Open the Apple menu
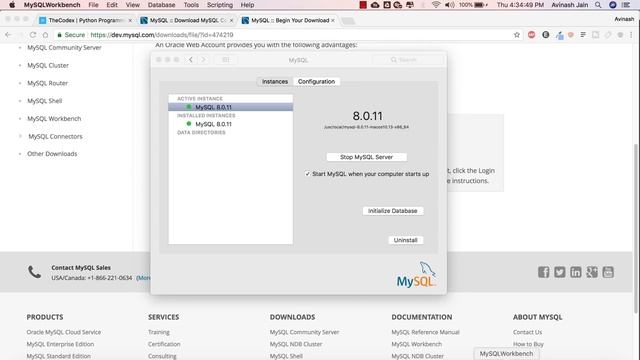 coord(12,5)
